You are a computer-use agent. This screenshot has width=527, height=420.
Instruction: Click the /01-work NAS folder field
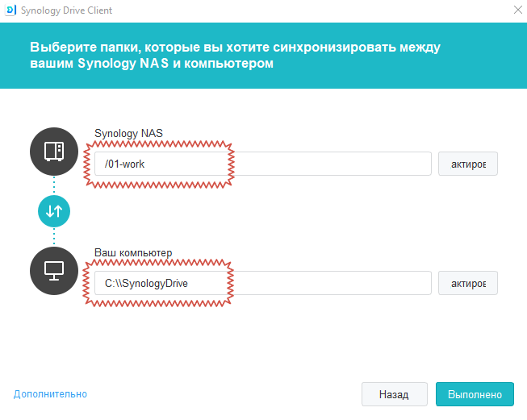pos(263,164)
